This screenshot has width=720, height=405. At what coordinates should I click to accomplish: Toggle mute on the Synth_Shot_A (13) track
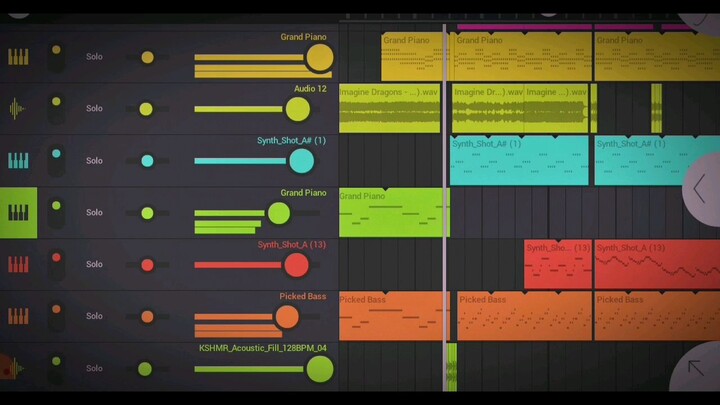pyautogui.click(x=56, y=264)
